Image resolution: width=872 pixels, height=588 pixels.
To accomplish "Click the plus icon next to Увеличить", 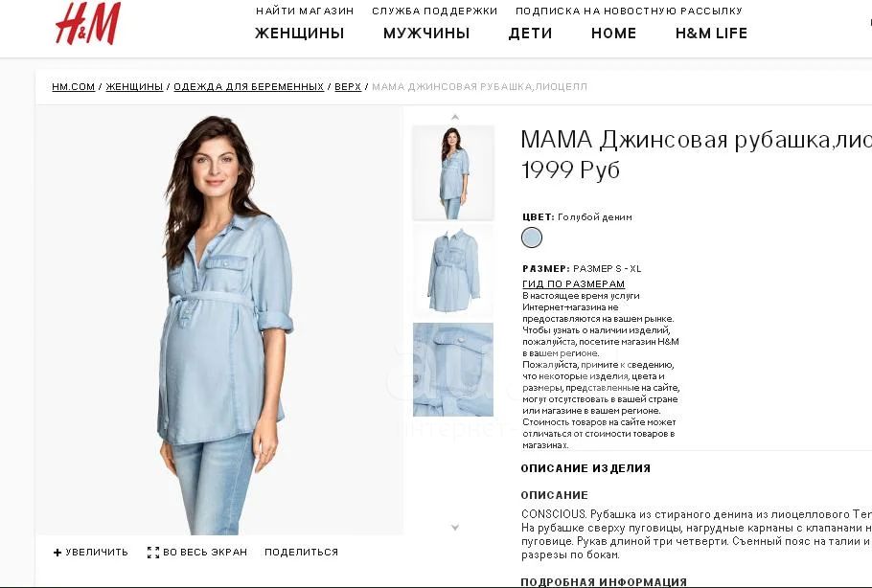I will (57, 553).
